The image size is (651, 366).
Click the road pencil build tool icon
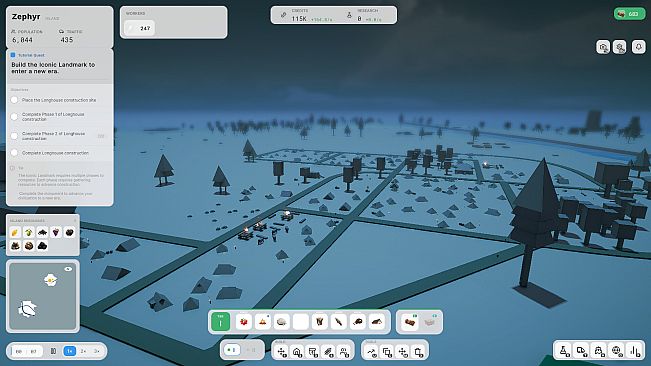[329, 352]
